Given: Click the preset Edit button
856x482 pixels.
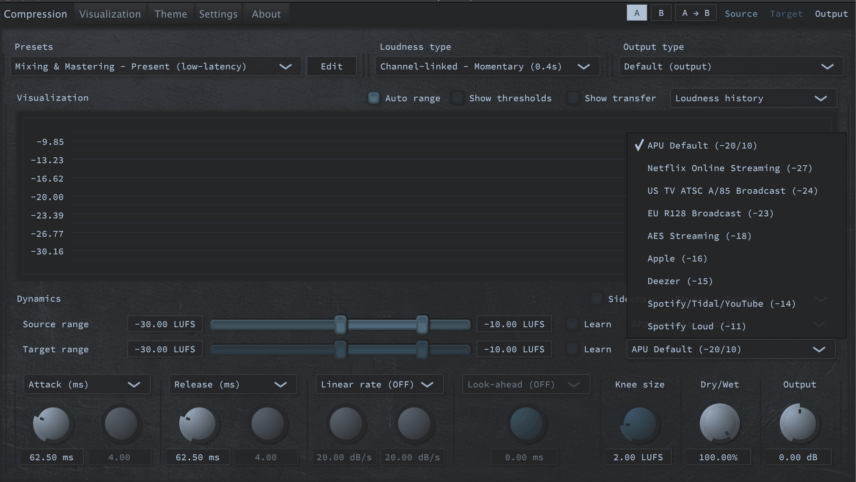Looking at the screenshot, I should point(331,67).
